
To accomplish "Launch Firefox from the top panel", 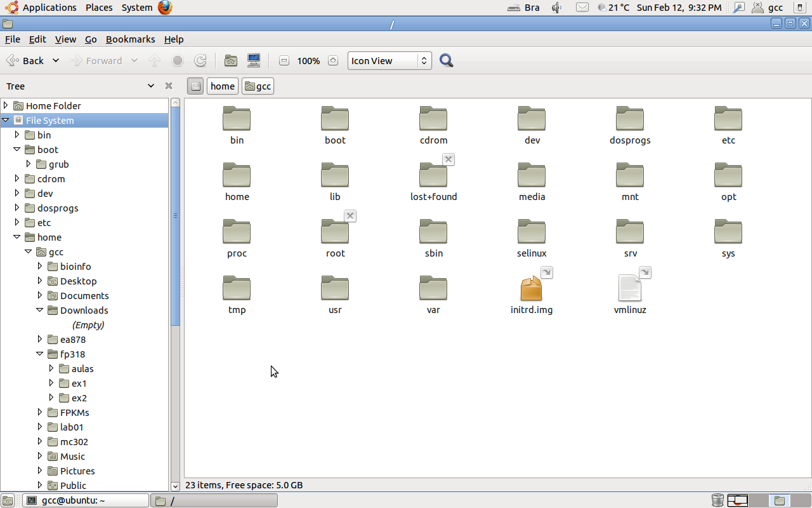I will (x=165, y=8).
